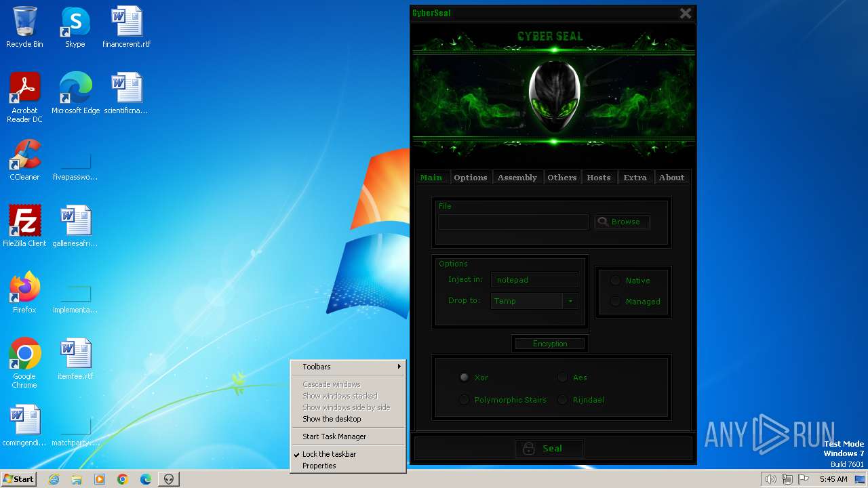
Task: Open Windows Explorer folder in taskbar
Action: point(77,479)
